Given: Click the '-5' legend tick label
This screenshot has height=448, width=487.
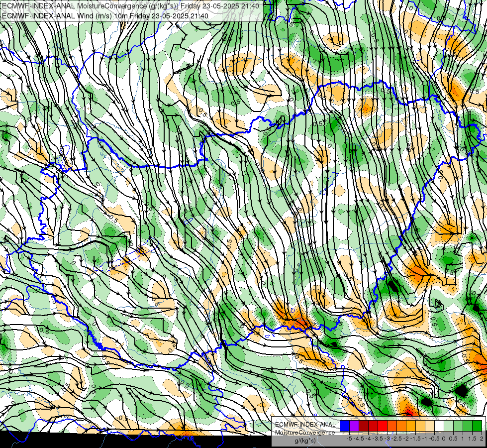Looking at the screenshot, I should [x=349, y=439].
